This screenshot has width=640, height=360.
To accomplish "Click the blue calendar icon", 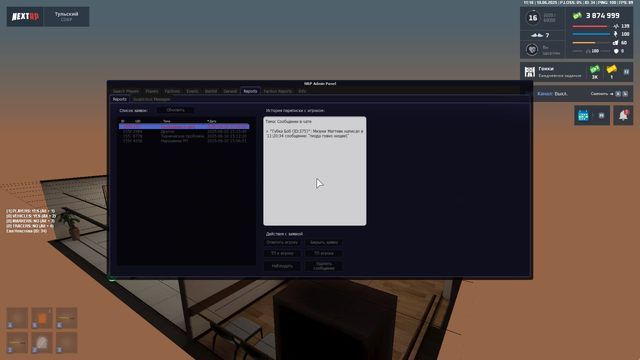I will click(x=583, y=116).
